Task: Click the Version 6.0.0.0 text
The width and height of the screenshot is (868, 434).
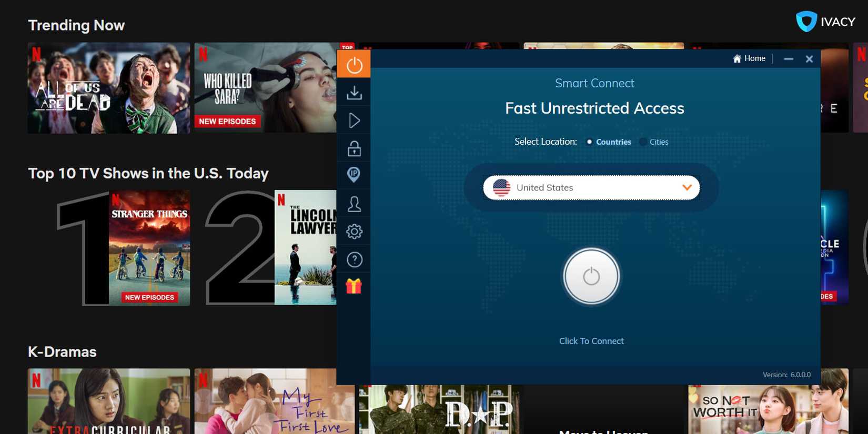Action: tap(786, 375)
